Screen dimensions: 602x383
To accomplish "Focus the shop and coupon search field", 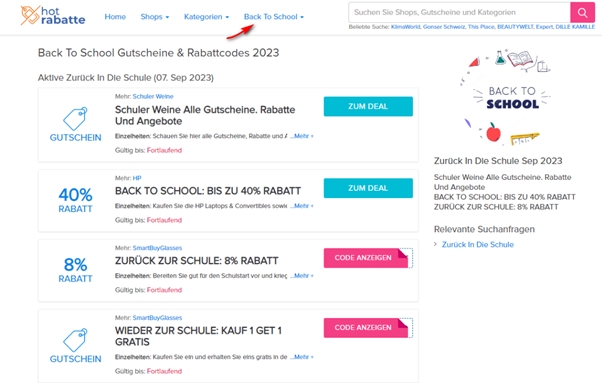I will pos(459,12).
